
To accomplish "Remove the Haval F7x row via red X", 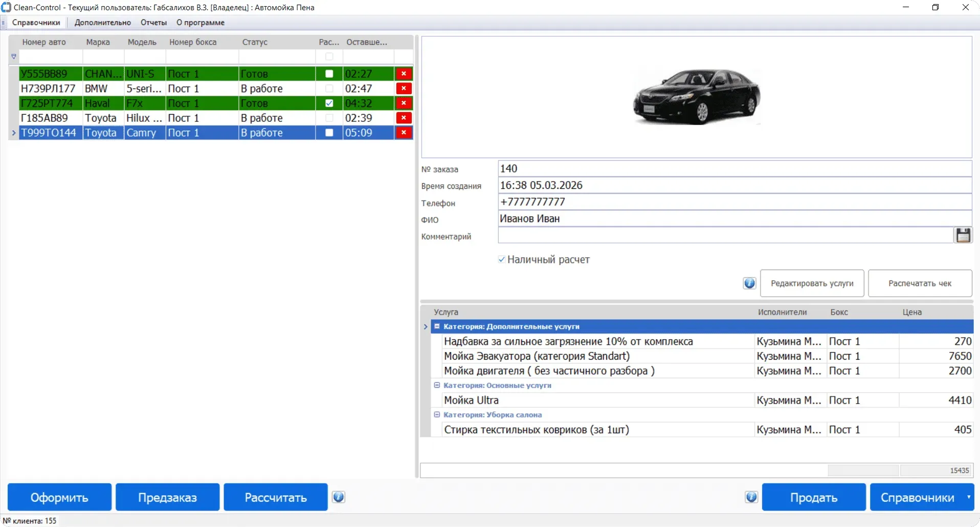I will 404,103.
